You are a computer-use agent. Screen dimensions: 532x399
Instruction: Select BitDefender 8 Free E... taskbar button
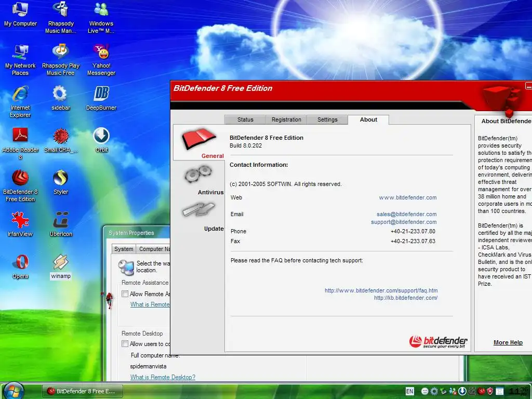(82, 391)
